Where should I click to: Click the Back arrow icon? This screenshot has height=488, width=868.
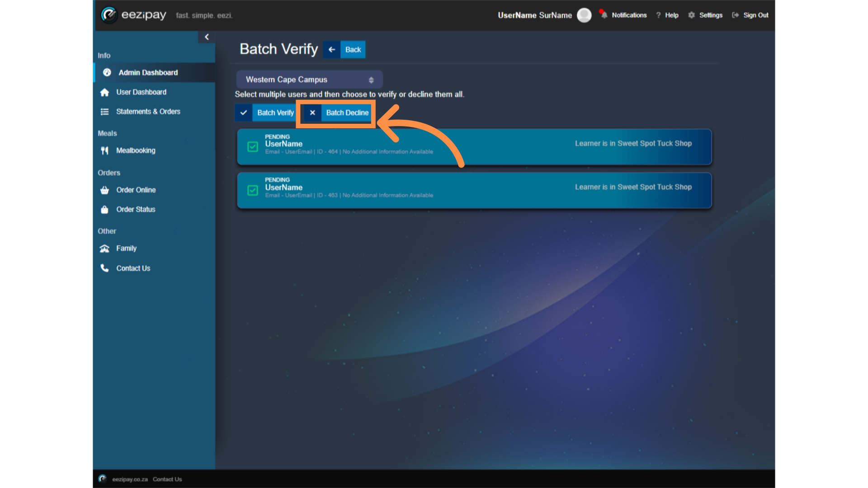332,50
